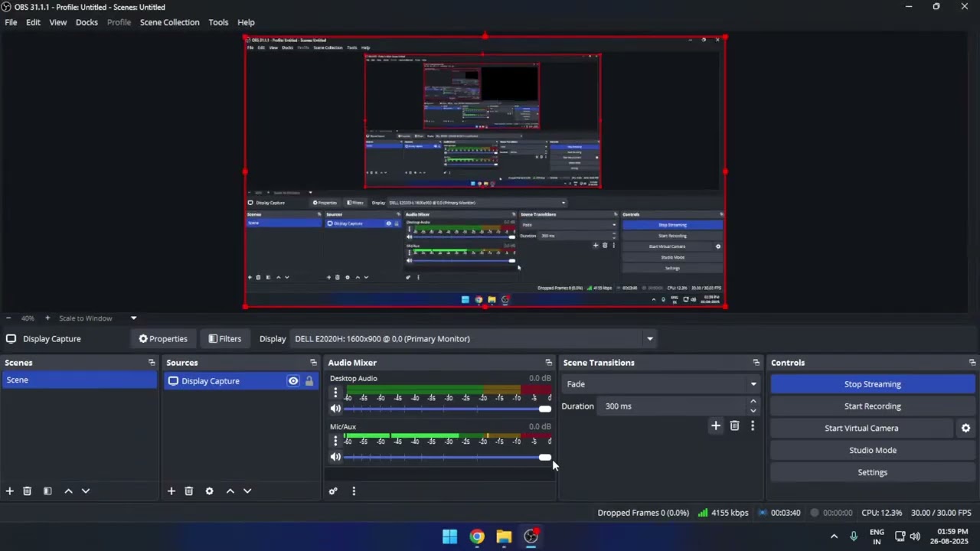Open the Scene Collection menu
Screen dimensions: 980x551
click(169, 22)
